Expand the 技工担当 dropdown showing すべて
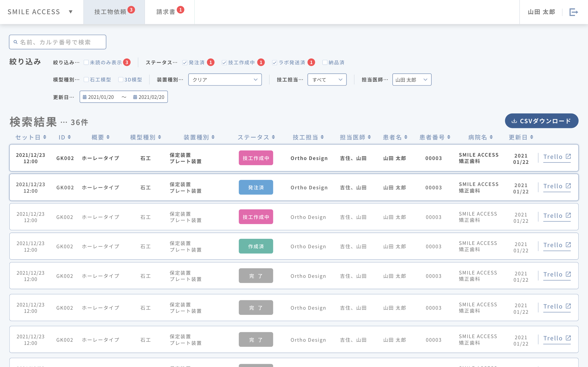This screenshot has height=367, width=588. click(327, 80)
